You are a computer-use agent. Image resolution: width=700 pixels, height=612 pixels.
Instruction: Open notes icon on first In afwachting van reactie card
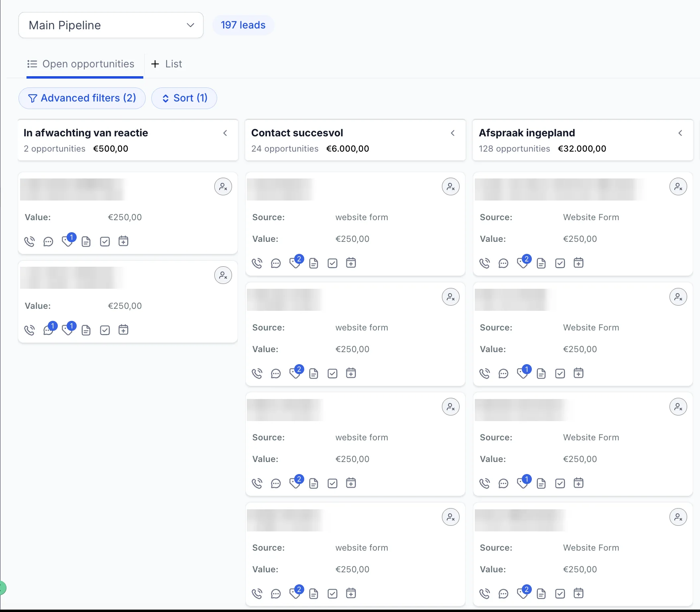click(86, 241)
